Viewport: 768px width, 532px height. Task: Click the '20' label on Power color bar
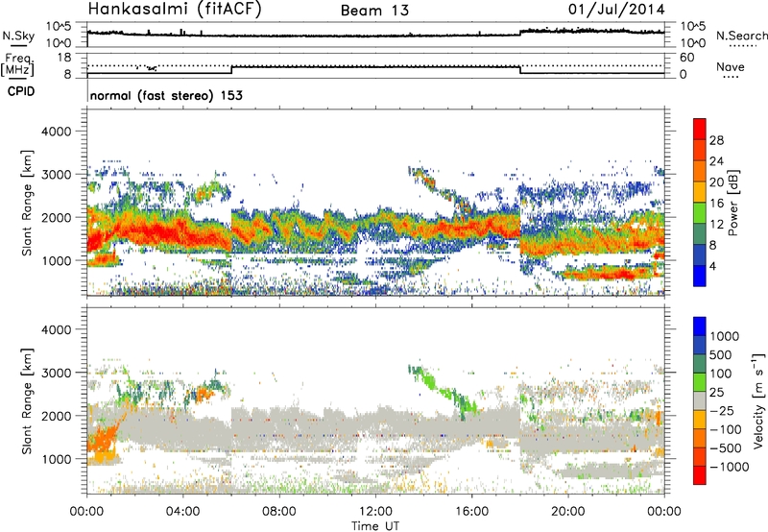tap(716, 182)
